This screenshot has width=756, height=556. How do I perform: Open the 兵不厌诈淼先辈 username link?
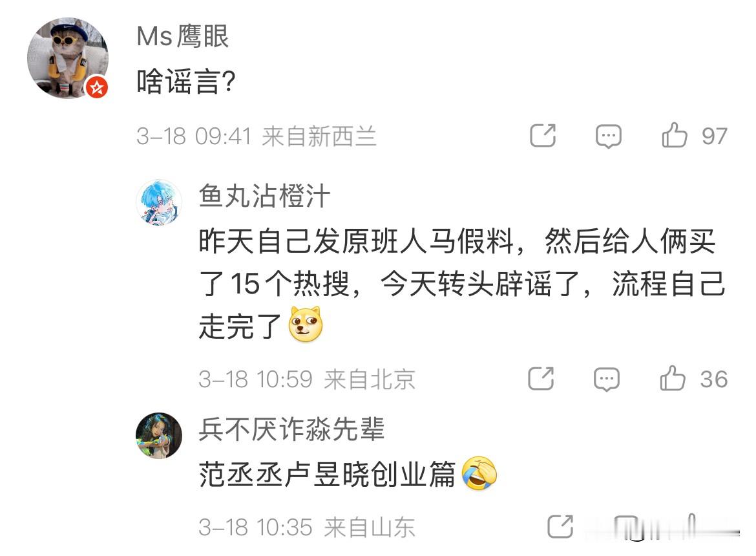point(291,429)
